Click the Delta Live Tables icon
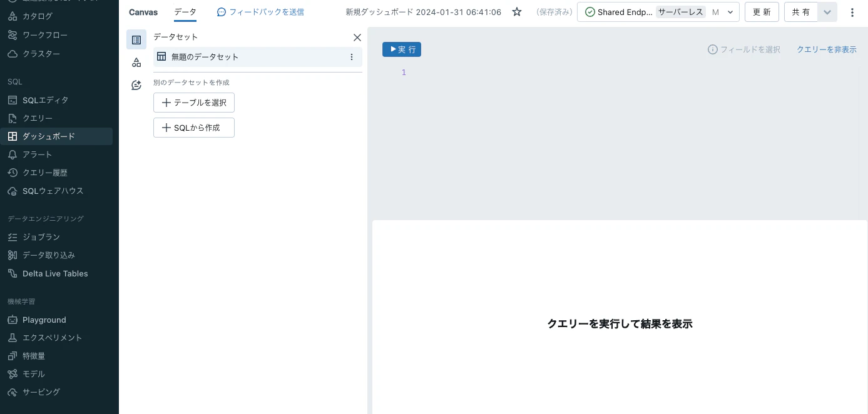 pyautogui.click(x=13, y=273)
